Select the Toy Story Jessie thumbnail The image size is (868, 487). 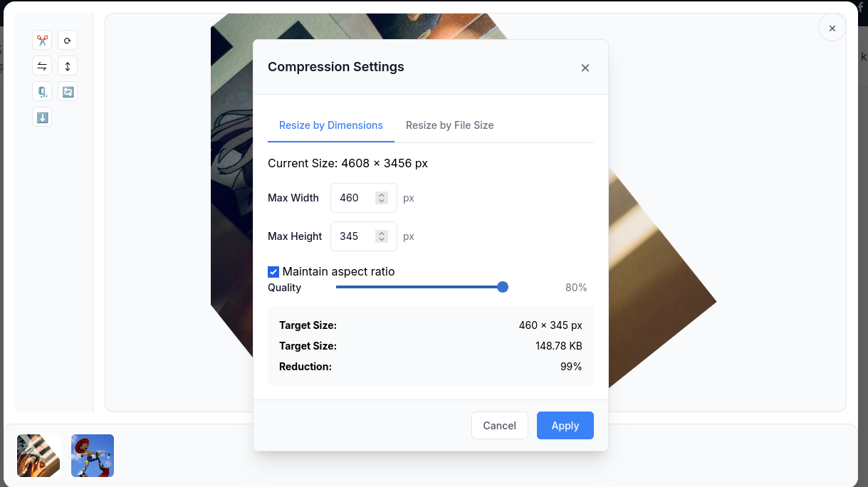click(x=93, y=456)
